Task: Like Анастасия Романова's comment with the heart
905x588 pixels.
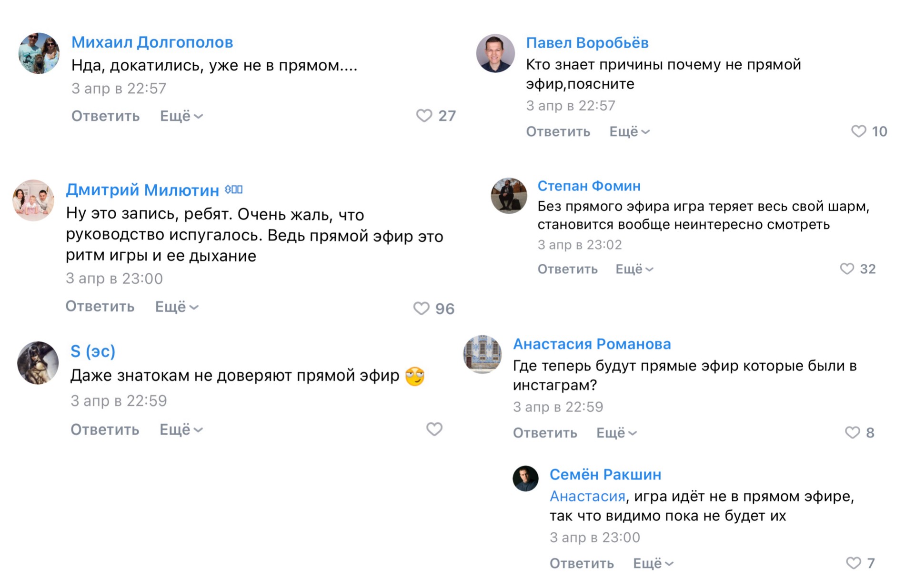Action: pyautogui.click(x=852, y=432)
